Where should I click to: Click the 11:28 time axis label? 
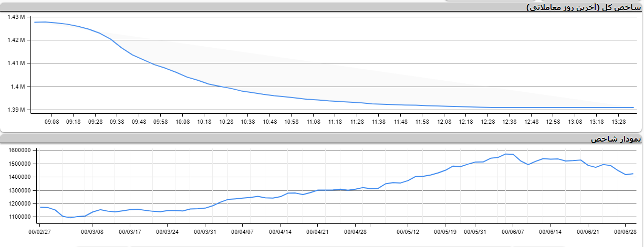(x=357, y=122)
